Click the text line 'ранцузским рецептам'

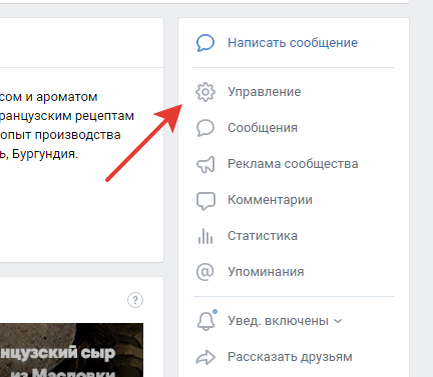click(67, 116)
